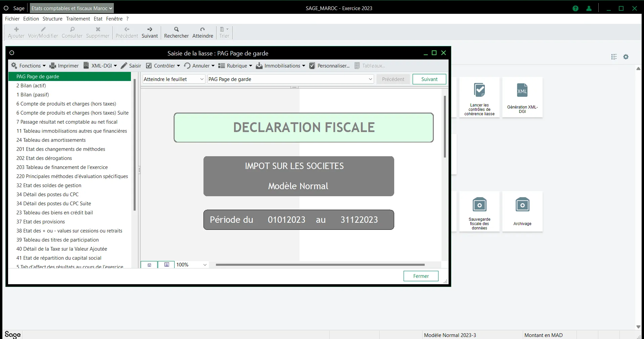Click the vertical scrollbar of the preview

(x=445, y=127)
